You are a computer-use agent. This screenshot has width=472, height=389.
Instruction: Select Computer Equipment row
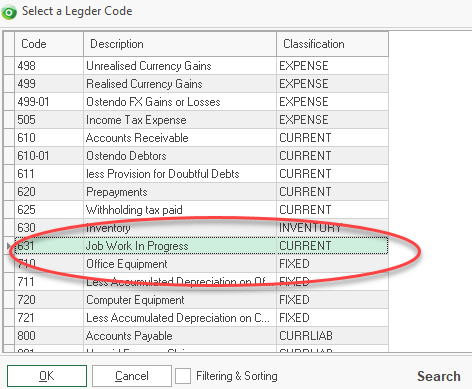(x=201, y=300)
